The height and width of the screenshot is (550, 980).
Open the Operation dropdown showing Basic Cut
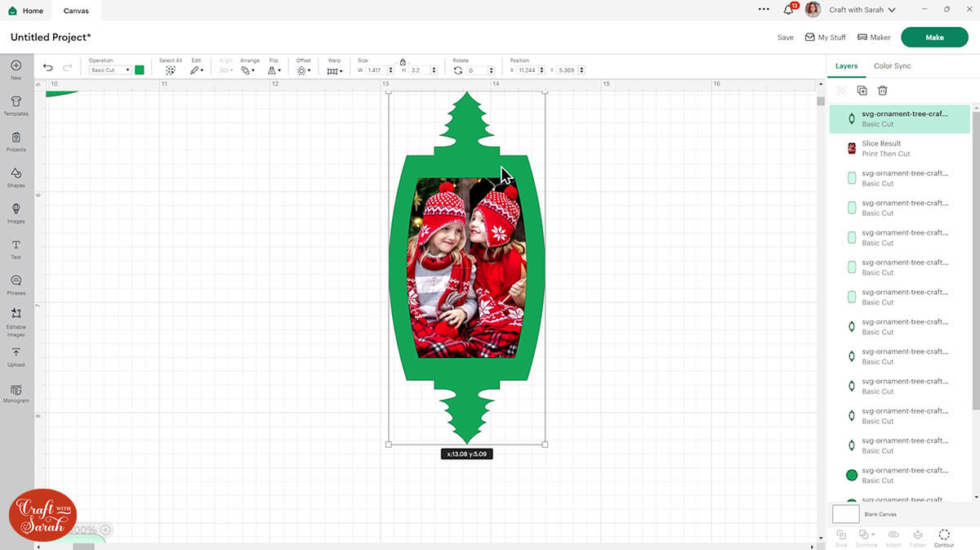110,70
